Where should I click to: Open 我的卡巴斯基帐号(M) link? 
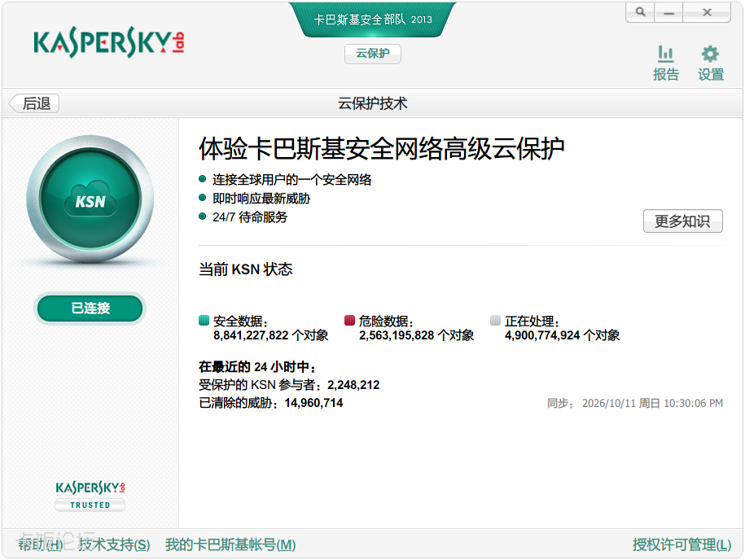point(230,545)
